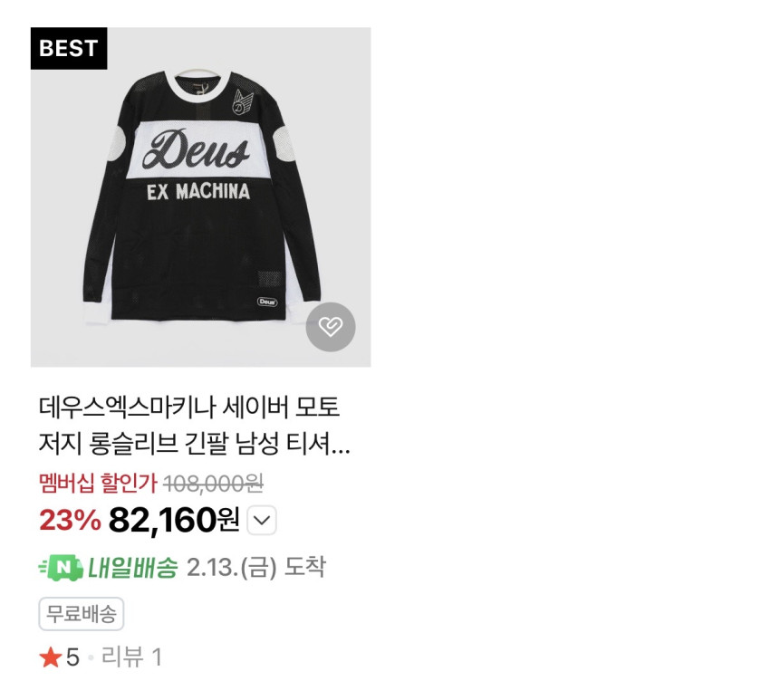Click the red star rating icon
770x700 pixels.
coord(50,657)
